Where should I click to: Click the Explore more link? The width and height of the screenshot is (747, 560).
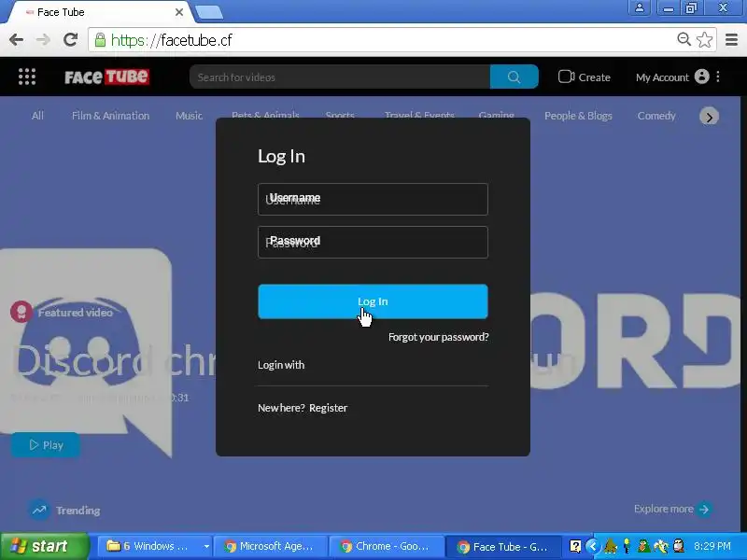[x=663, y=509]
